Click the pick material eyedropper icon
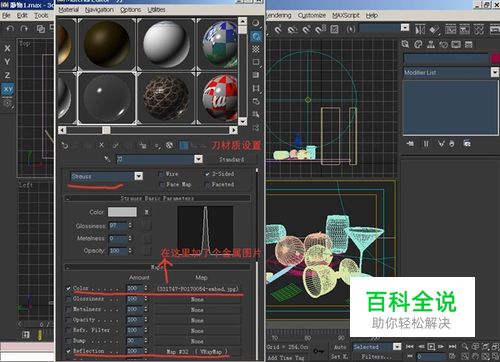This screenshot has width=500, height=362. (x=107, y=159)
